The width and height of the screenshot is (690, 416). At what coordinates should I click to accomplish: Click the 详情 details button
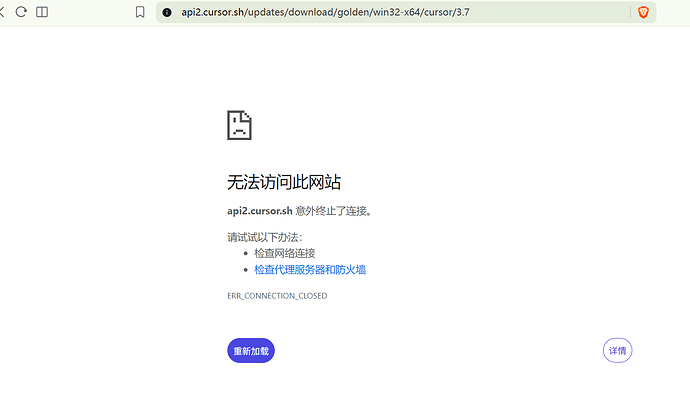tap(617, 350)
